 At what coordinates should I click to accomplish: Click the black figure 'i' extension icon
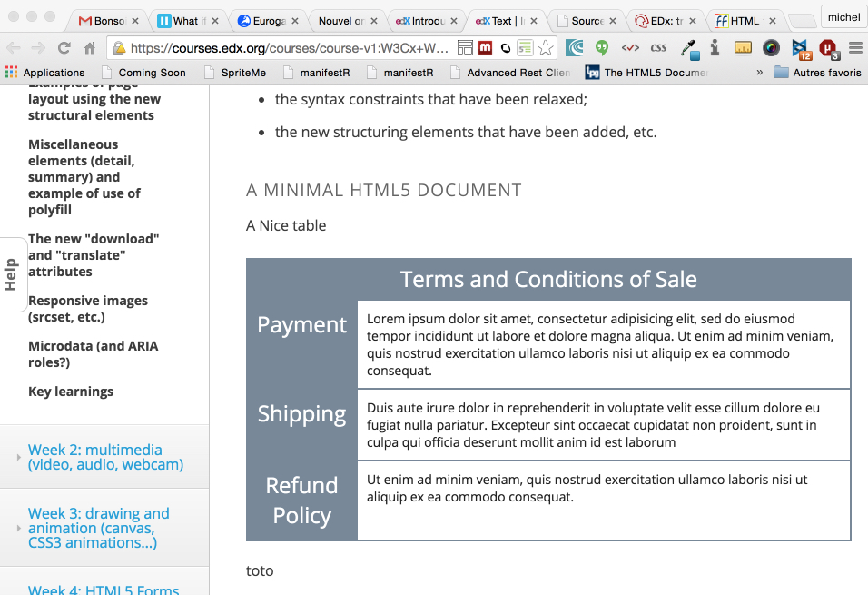pyautogui.click(x=715, y=48)
